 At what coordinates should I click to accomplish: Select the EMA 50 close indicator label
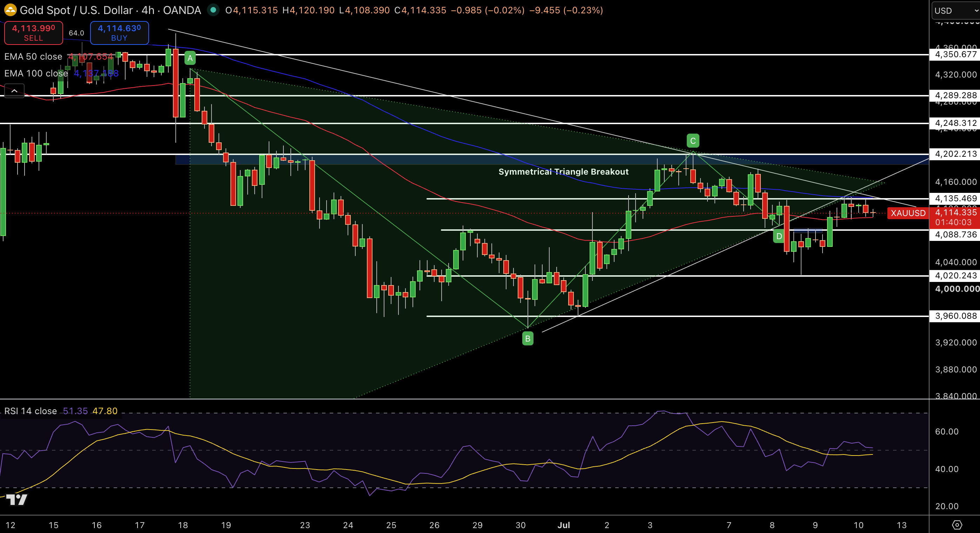(33, 57)
